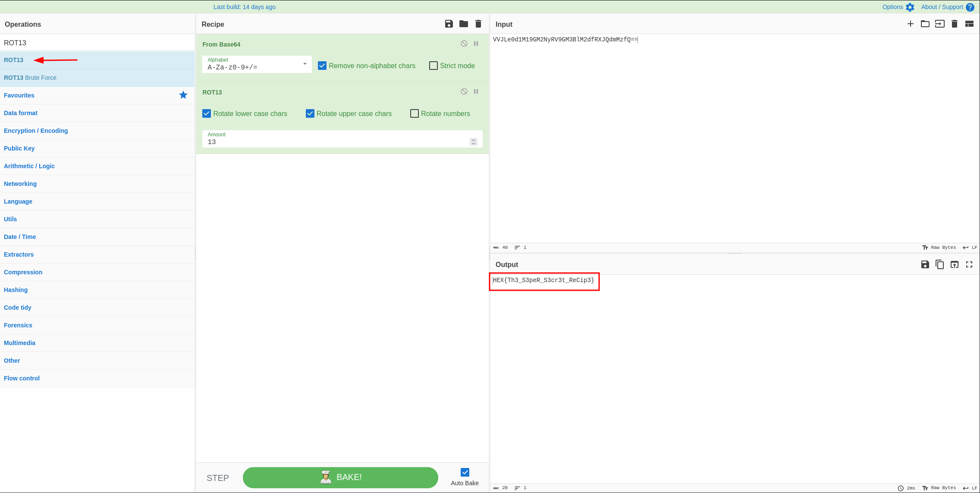The height and width of the screenshot is (493, 980).
Task: Add a new input tab
Action: (910, 24)
